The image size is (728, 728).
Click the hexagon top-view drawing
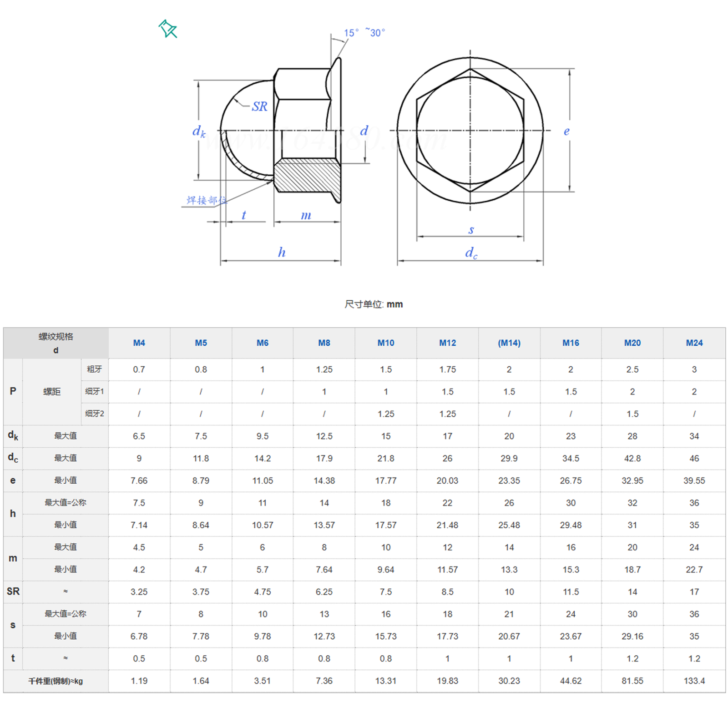click(x=470, y=131)
